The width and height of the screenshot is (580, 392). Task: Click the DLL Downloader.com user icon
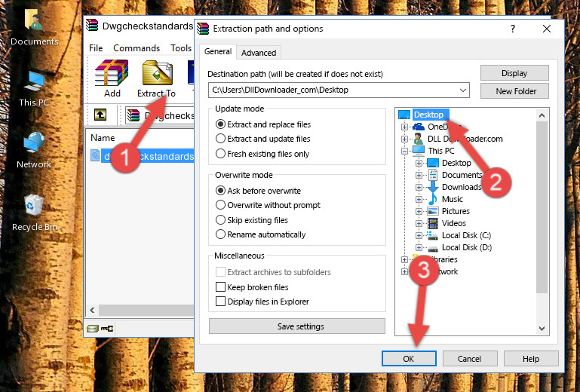click(419, 139)
